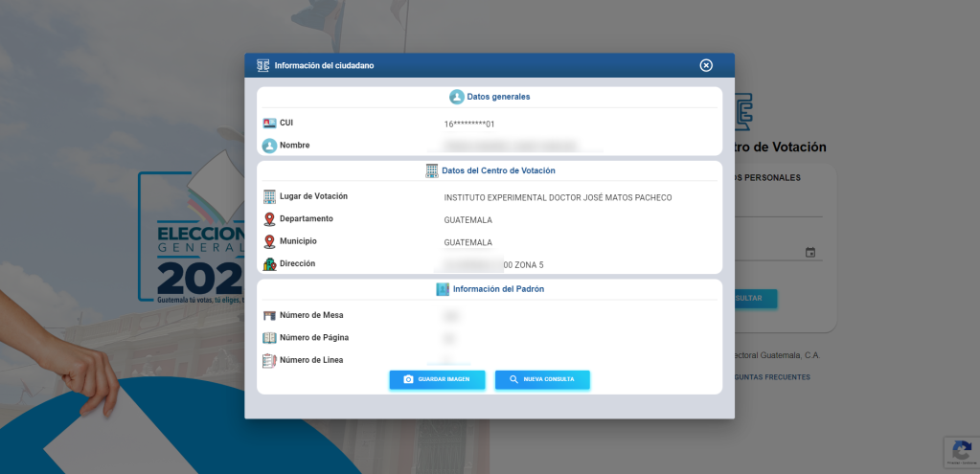Click the reCAPTCHA badge

[960, 452]
